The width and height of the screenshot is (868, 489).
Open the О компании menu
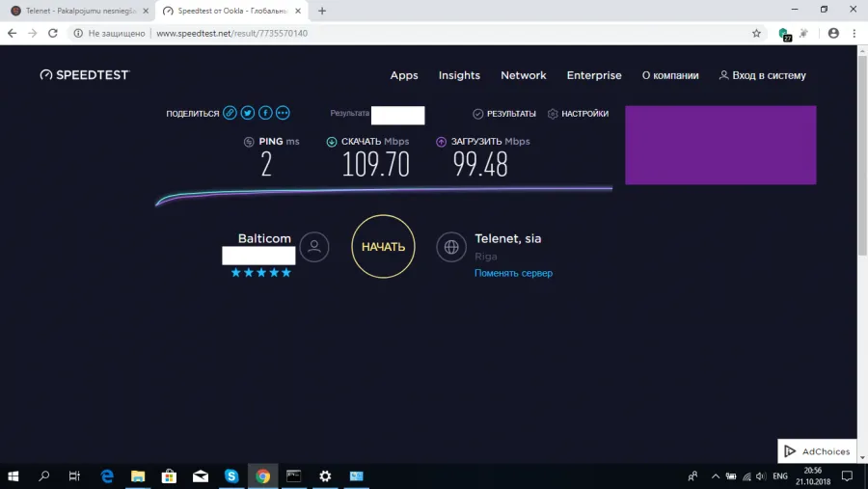[670, 75]
